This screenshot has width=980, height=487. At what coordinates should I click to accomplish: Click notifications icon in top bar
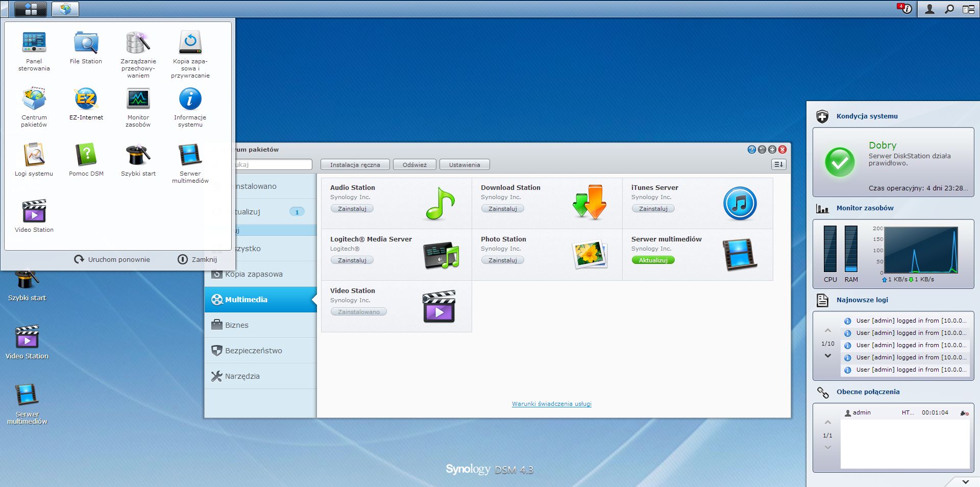(x=904, y=9)
